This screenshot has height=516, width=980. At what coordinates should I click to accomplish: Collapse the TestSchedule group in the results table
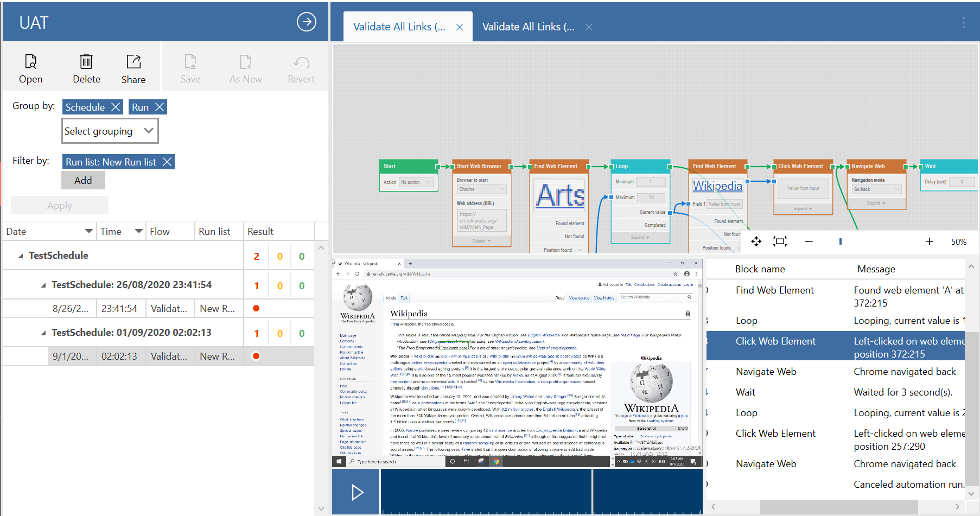tap(21, 256)
